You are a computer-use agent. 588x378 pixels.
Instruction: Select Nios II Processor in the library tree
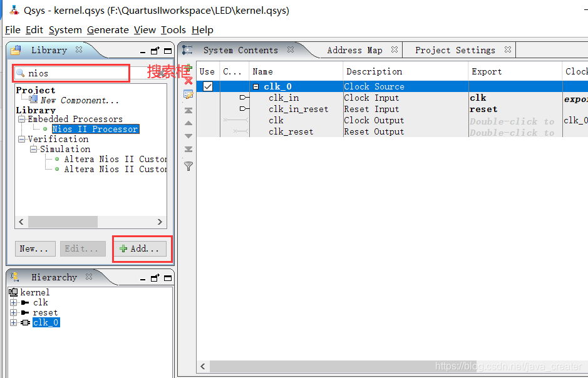pyautogui.click(x=95, y=130)
